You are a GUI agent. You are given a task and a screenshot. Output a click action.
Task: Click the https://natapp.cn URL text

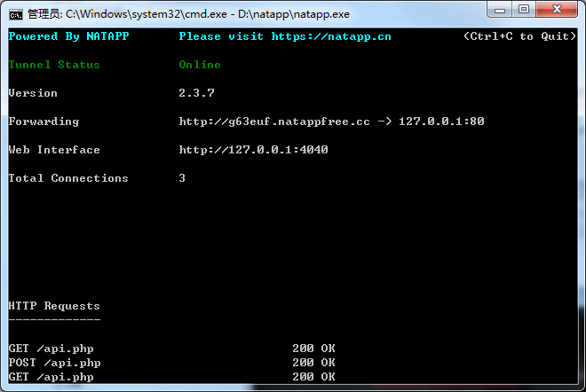pyautogui.click(x=331, y=36)
